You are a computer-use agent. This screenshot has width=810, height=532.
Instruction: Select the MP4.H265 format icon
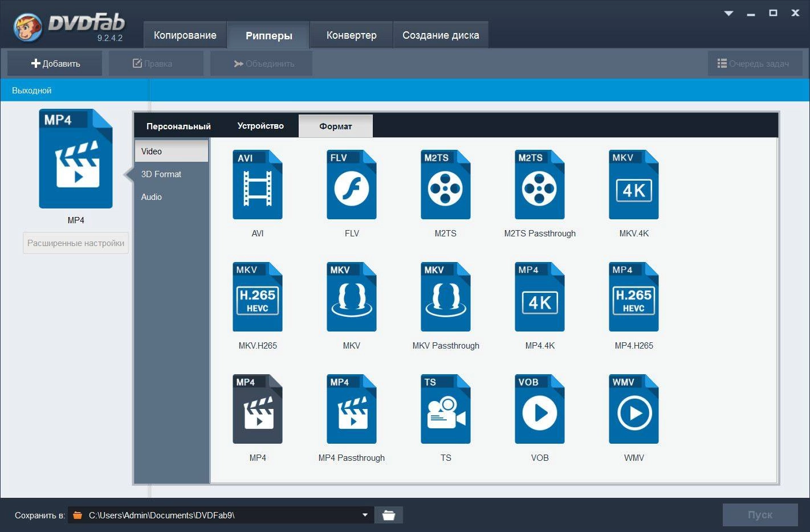click(x=634, y=297)
